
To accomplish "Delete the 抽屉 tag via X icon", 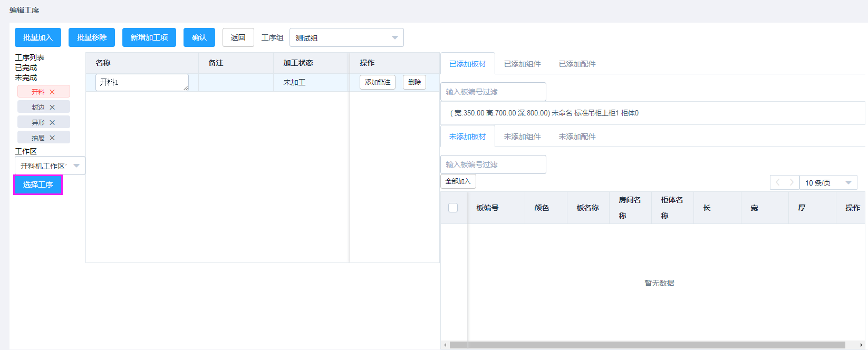I will (x=52, y=138).
